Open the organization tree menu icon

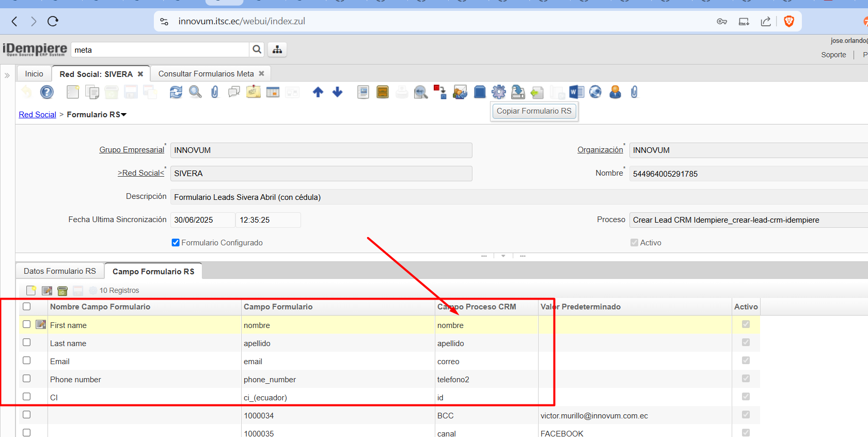277,50
